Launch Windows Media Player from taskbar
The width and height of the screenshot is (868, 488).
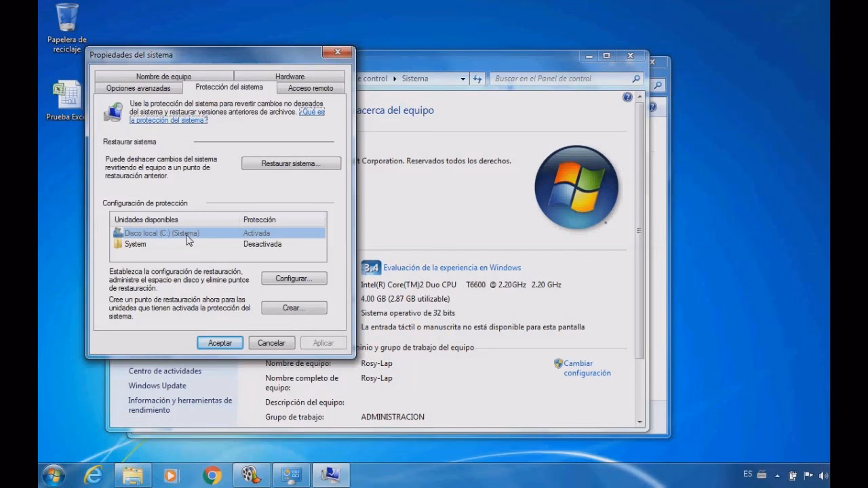(x=172, y=474)
